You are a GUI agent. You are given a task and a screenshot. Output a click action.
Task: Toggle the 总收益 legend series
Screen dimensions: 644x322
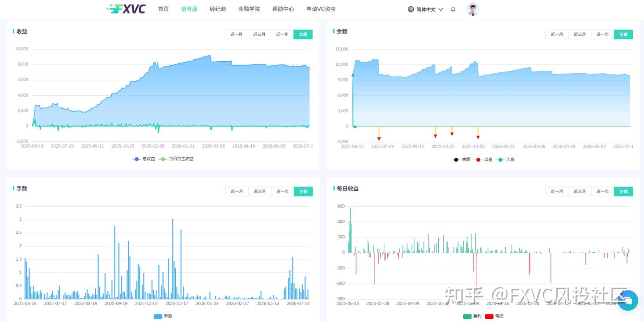[144, 159]
